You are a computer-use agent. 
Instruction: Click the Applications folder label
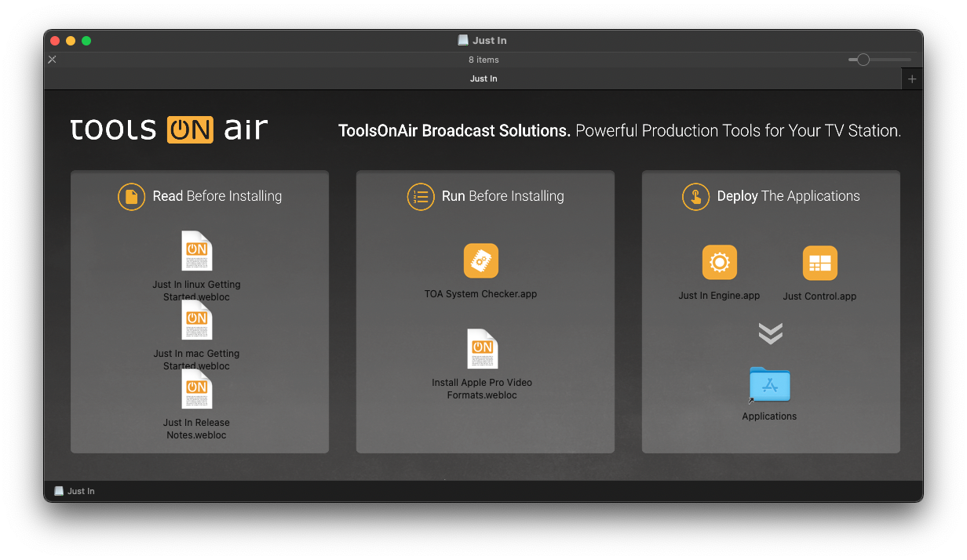point(769,416)
